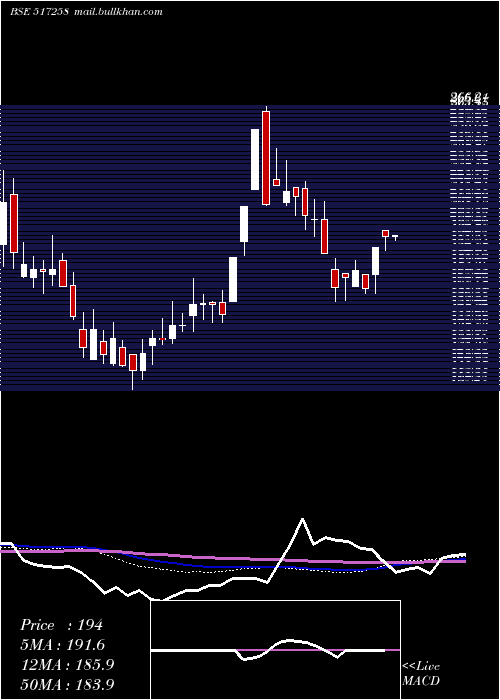Click the top price label on the axis
The height and width of the screenshot is (700, 500).
469,96
